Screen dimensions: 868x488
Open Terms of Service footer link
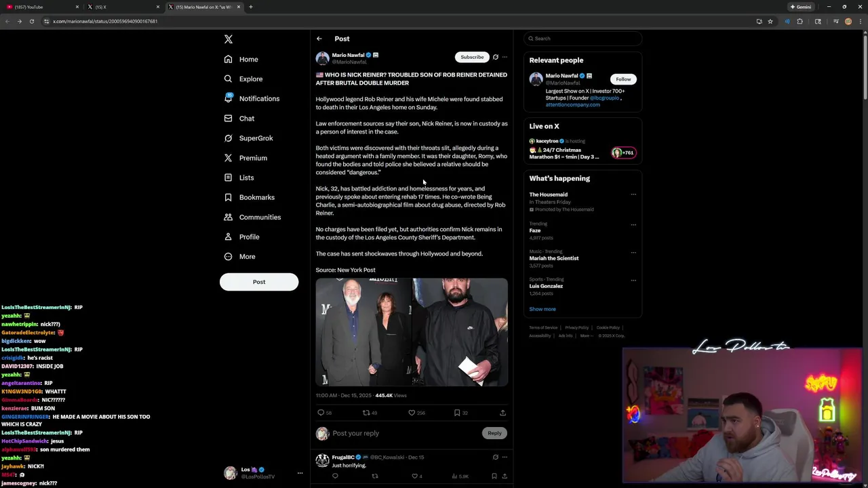pyautogui.click(x=543, y=327)
